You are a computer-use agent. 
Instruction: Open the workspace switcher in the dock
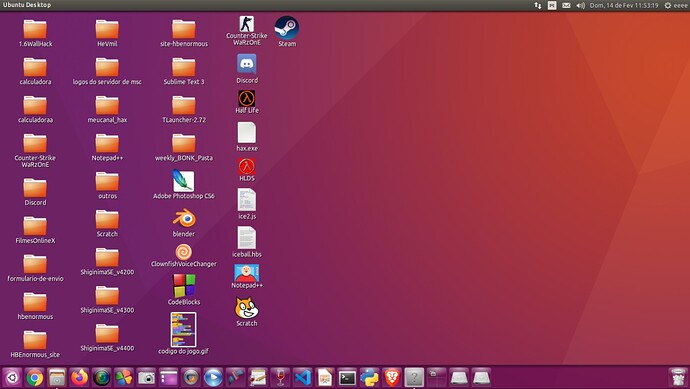(x=437, y=378)
